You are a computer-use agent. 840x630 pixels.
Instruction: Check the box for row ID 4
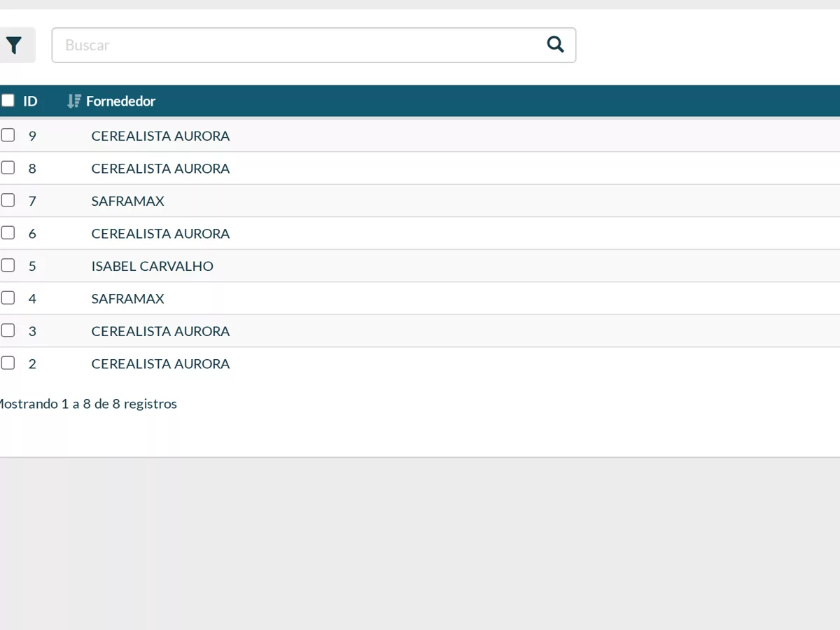tap(8, 297)
